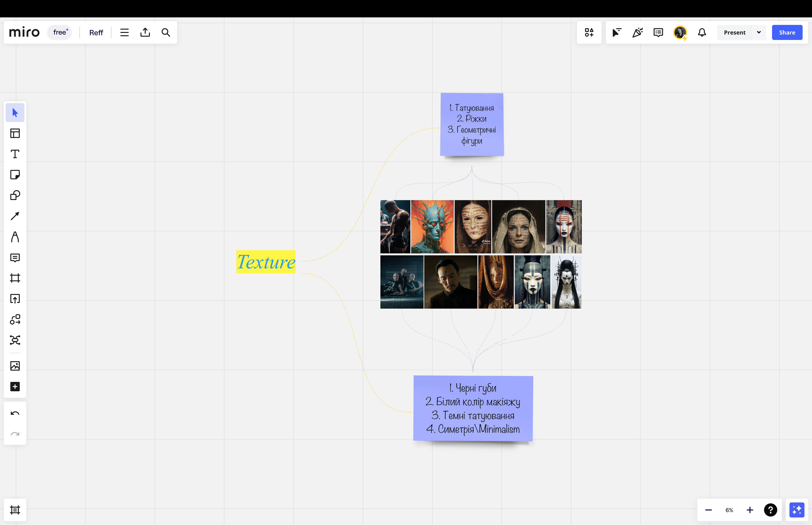Open the Miro AI sparkle button
Screen dimensions: 812x525
(797, 510)
